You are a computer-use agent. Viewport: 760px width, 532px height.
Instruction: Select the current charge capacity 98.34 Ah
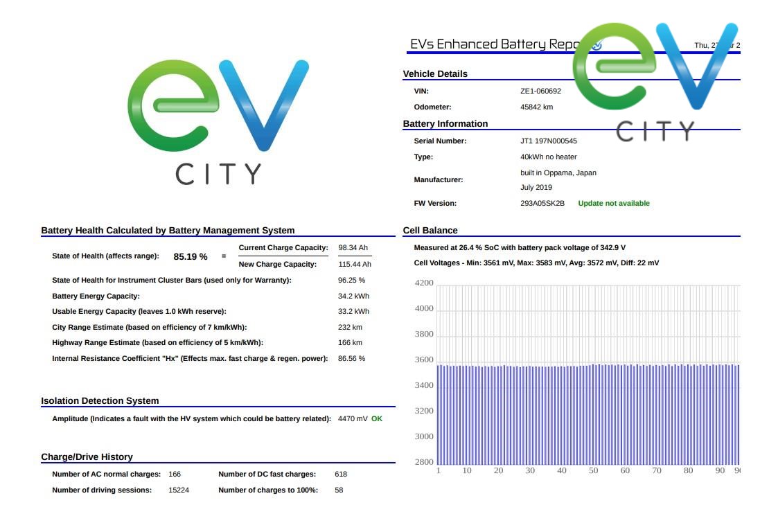[x=353, y=247]
